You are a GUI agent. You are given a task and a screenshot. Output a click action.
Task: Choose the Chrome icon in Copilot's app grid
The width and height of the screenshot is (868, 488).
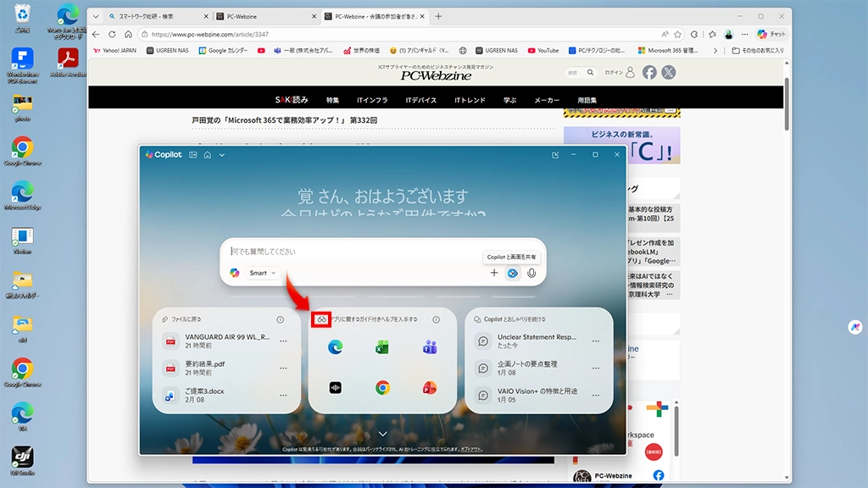(x=382, y=387)
